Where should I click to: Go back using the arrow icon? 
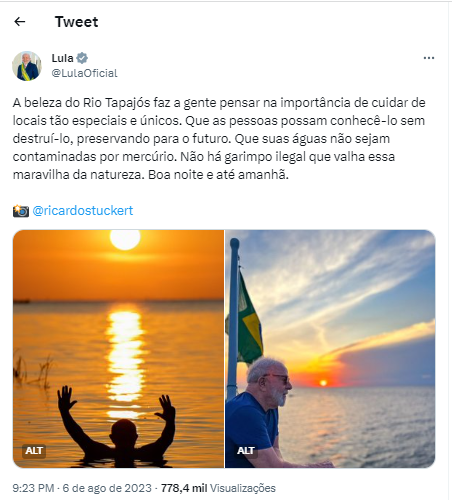point(20,22)
